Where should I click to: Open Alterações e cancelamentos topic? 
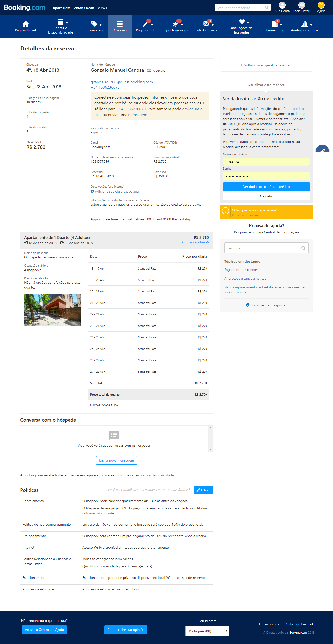point(245,278)
